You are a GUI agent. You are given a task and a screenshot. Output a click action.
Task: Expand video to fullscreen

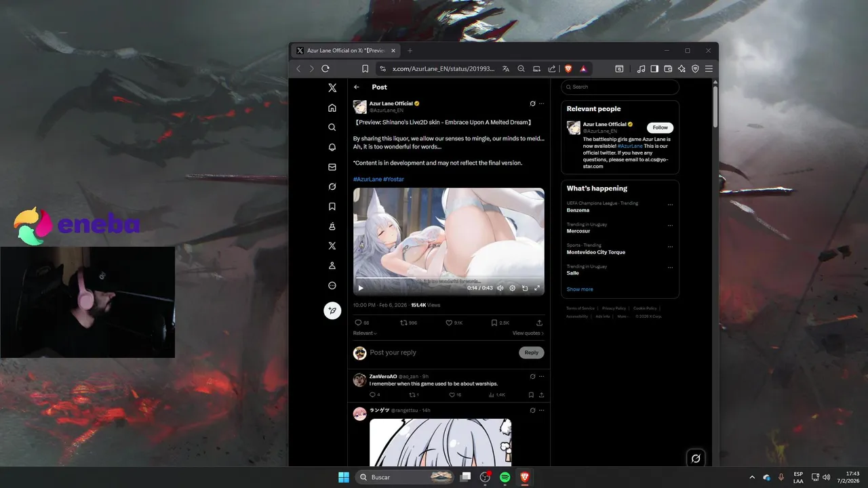537,288
